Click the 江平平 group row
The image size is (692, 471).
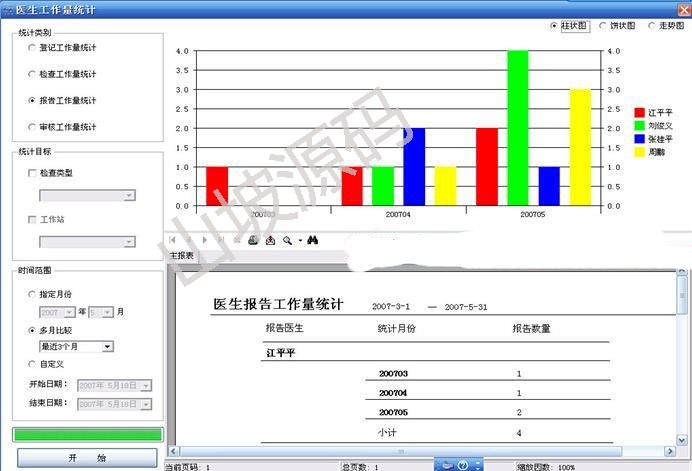[x=281, y=353]
